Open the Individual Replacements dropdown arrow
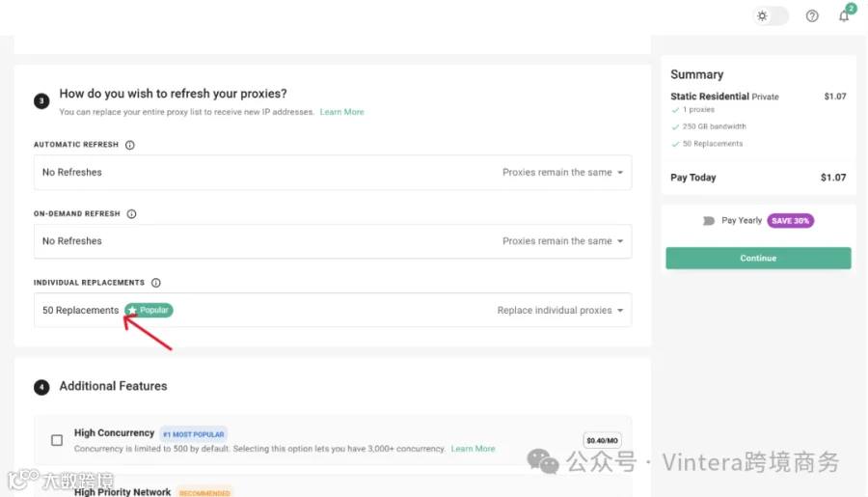 coord(620,311)
